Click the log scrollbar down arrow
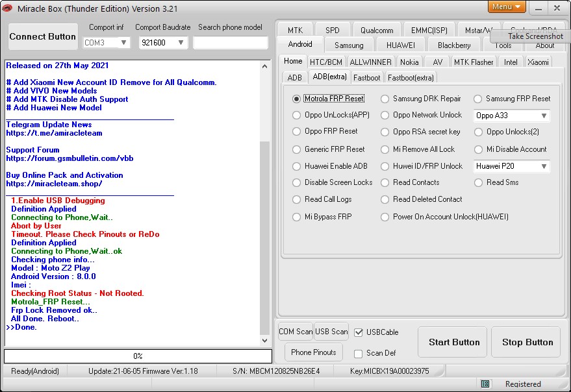571x392 pixels. click(265, 341)
